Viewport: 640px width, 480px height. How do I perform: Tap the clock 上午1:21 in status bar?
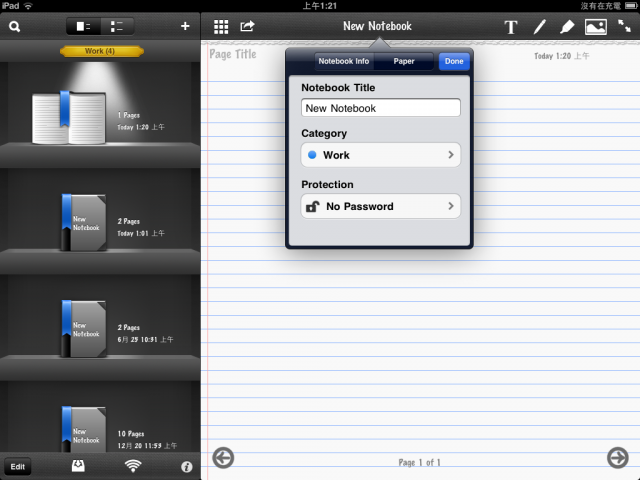pos(320,6)
